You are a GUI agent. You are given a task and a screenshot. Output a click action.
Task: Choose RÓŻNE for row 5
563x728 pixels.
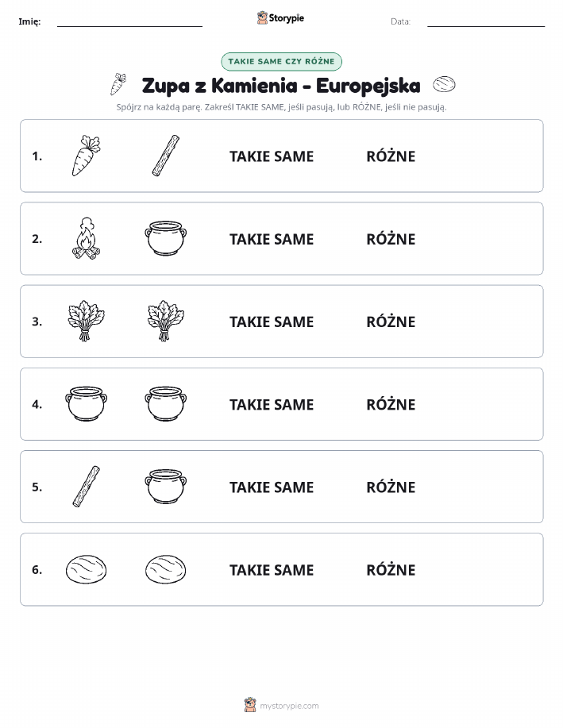coord(391,487)
